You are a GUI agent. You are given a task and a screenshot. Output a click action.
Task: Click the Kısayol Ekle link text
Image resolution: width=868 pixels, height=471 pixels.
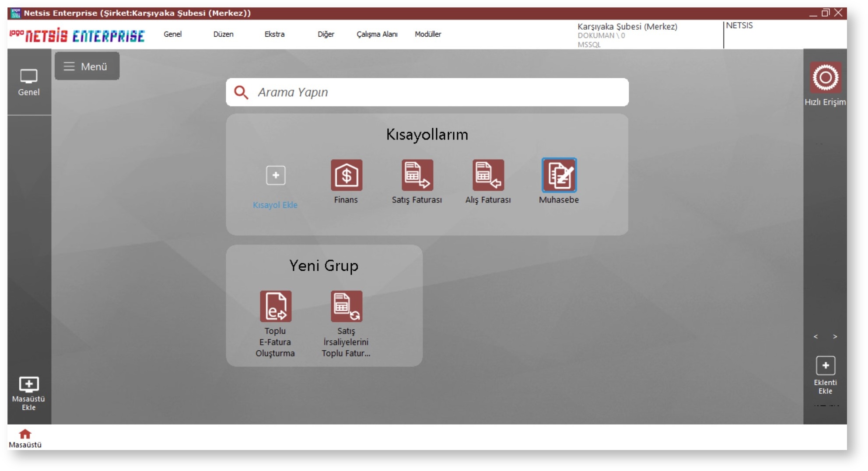[x=275, y=205]
